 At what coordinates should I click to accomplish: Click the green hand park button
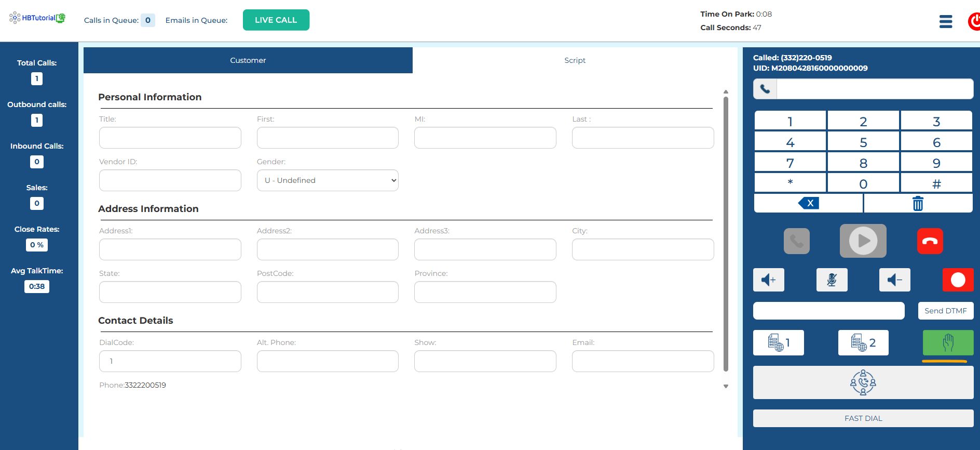pyautogui.click(x=948, y=343)
